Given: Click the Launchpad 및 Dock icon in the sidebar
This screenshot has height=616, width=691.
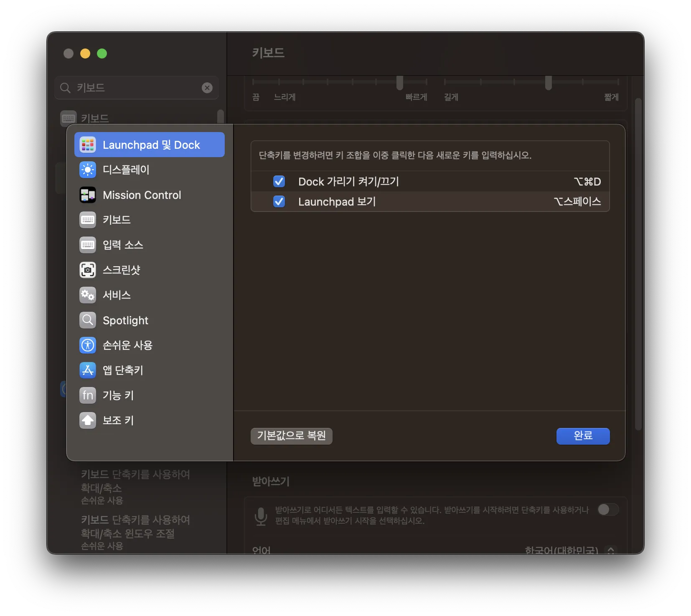Looking at the screenshot, I should click(88, 145).
